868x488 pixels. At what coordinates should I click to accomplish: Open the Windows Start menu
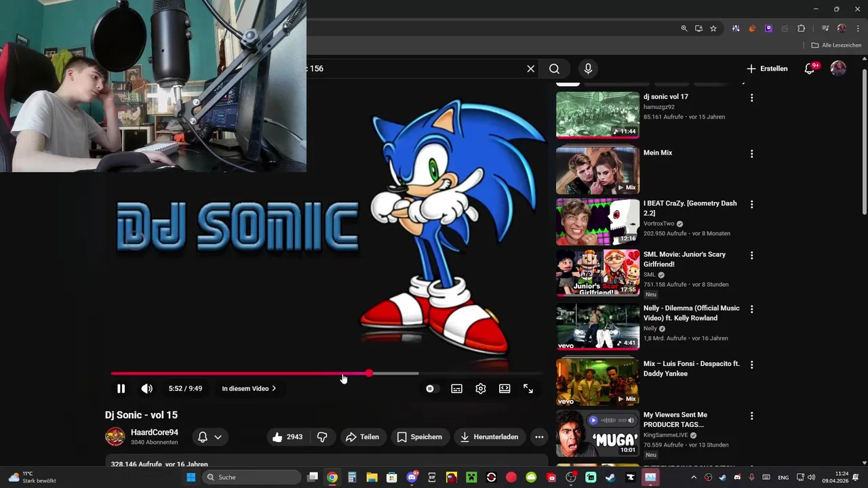pyautogui.click(x=191, y=477)
